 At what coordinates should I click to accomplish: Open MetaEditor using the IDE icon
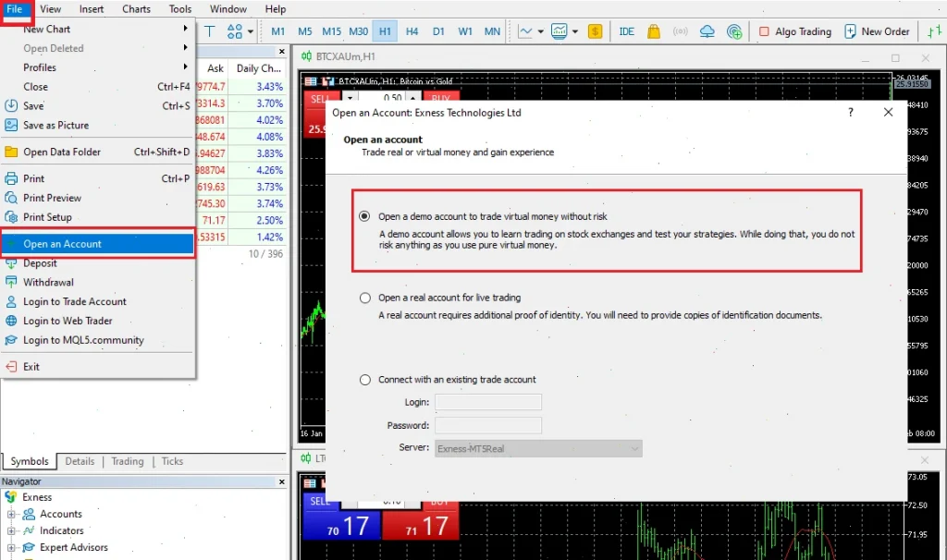point(626,30)
